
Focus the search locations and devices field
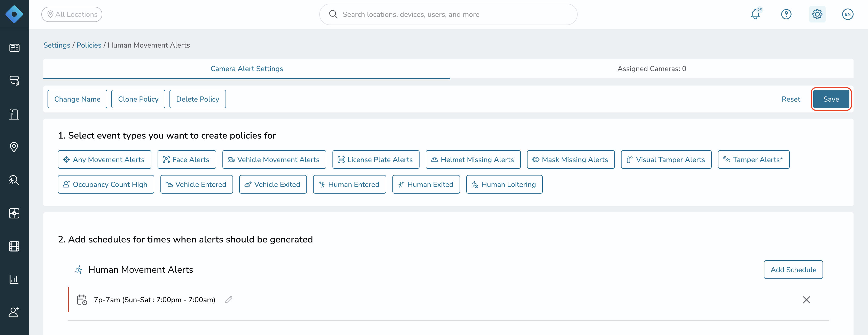coord(448,14)
